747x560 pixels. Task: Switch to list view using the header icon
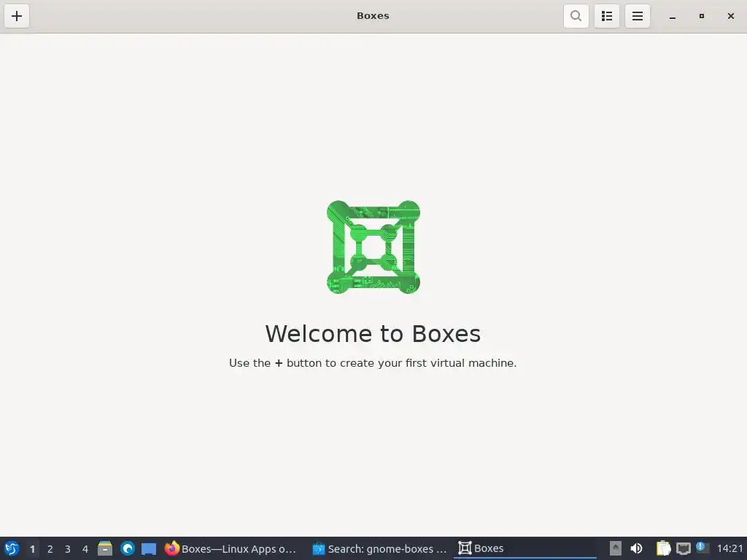pyautogui.click(x=606, y=16)
